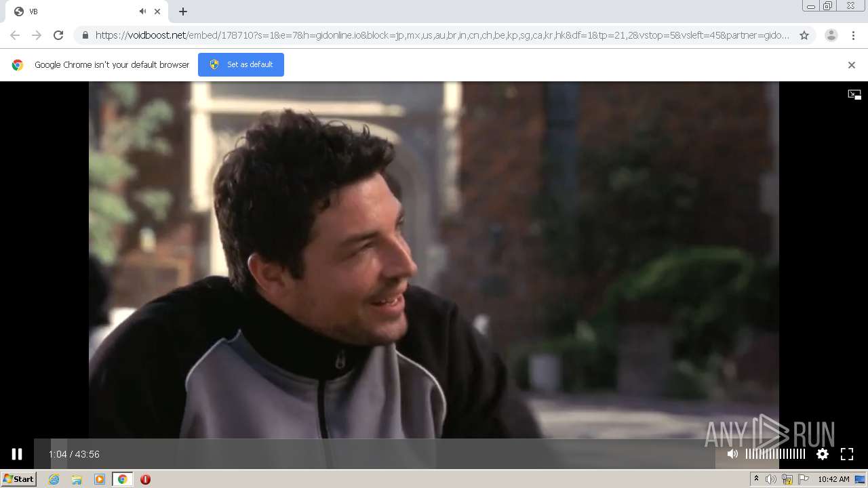Click the address bar URL

click(x=442, y=35)
